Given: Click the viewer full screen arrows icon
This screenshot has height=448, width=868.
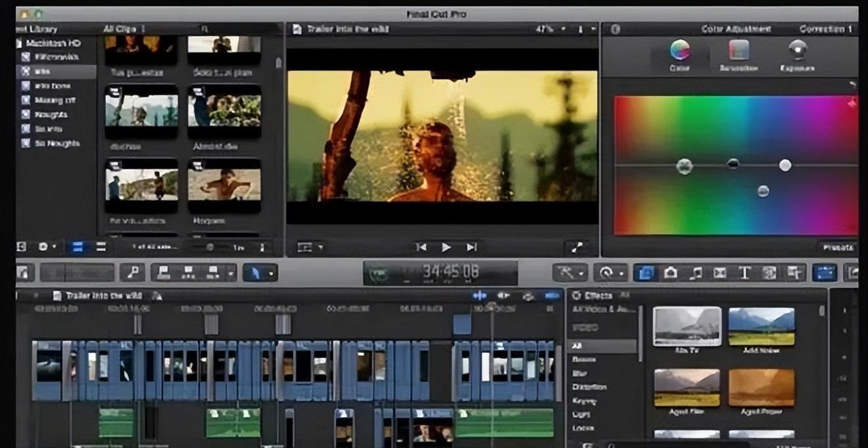Looking at the screenshot, I should (x=577, y=247).
